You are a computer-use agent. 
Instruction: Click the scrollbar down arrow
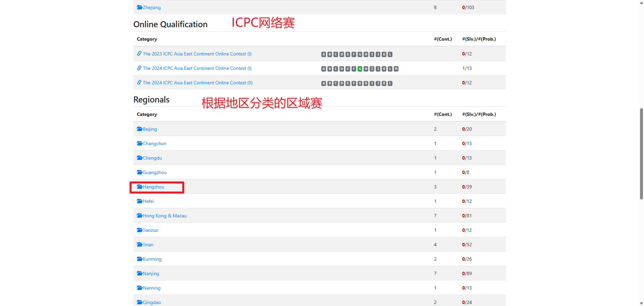point(641,303)
